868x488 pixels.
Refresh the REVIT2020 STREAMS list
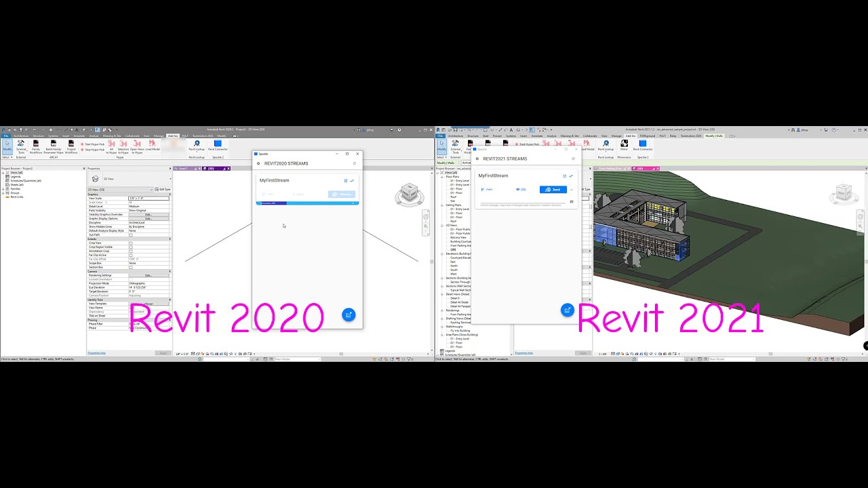point(354,163)
